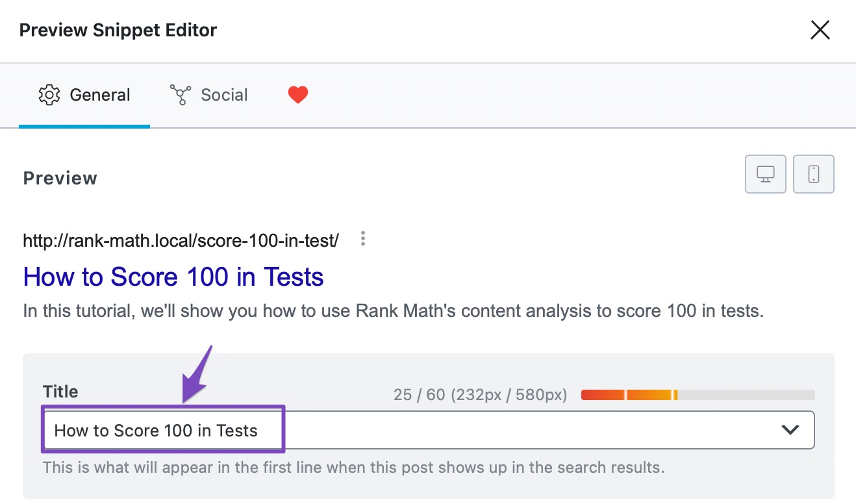Click inside the Title input field
The image size is (856, 504).
[162, 429]
